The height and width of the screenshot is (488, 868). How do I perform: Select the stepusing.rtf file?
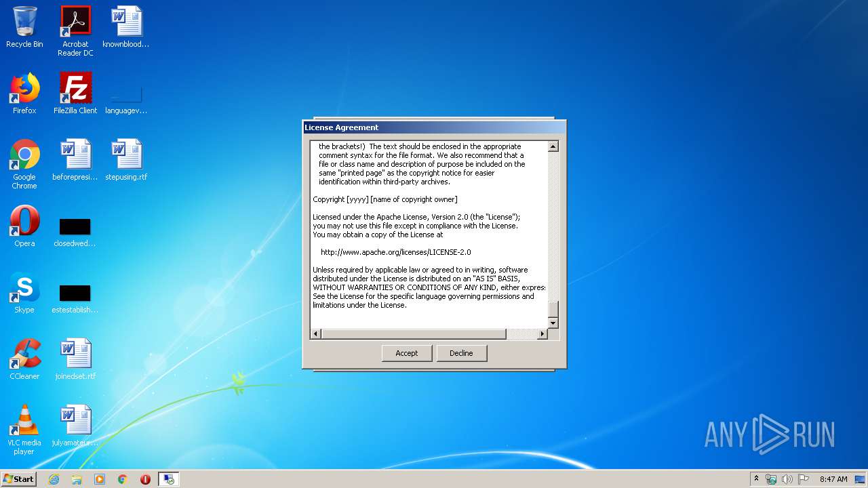tap(126, 161)
